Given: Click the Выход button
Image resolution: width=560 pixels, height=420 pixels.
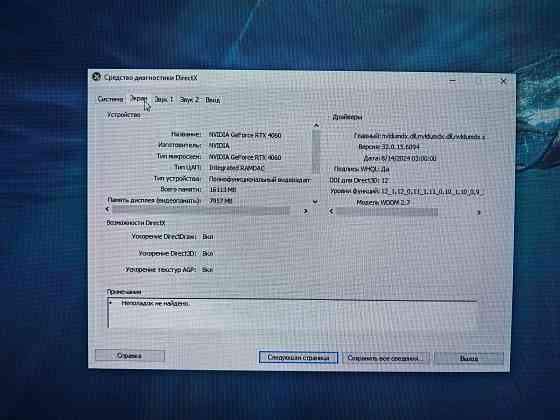Looking at the screenshot, I should pos(469,359).
